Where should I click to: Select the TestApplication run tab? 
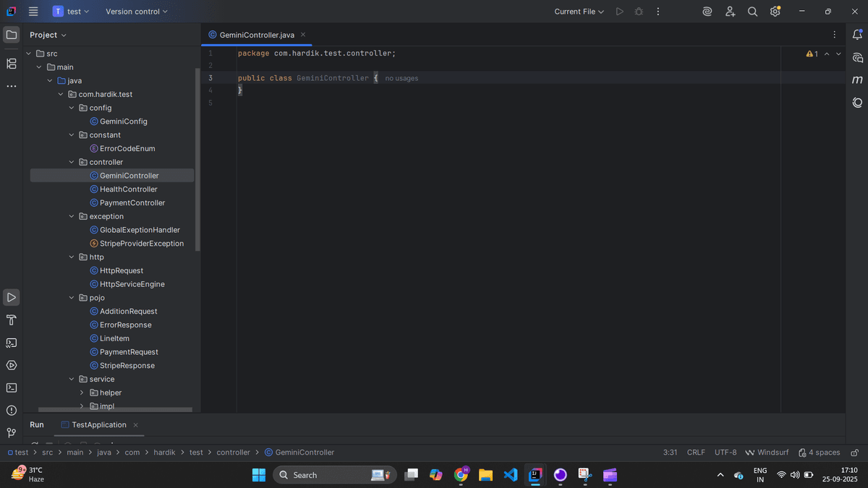[x=99, y=425]
